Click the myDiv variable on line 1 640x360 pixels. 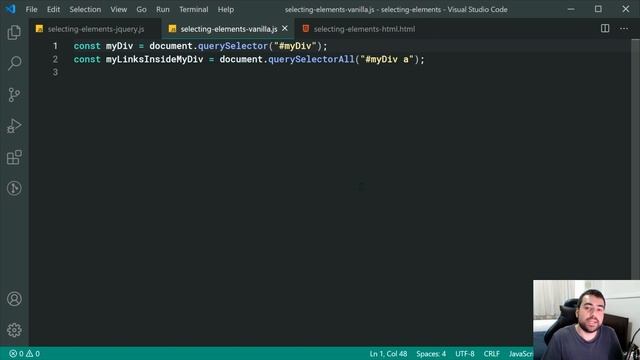(x=119, y=46)
